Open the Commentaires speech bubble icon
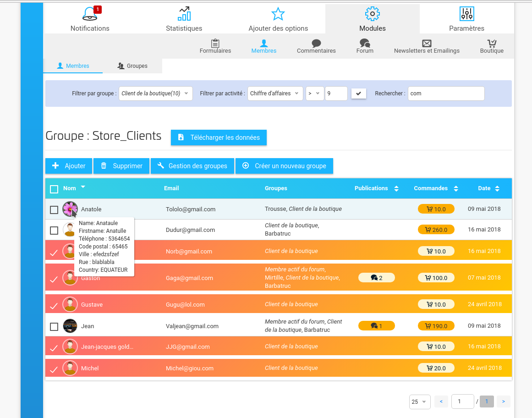This screenshot has width=532, height=418. click(316, 43)
